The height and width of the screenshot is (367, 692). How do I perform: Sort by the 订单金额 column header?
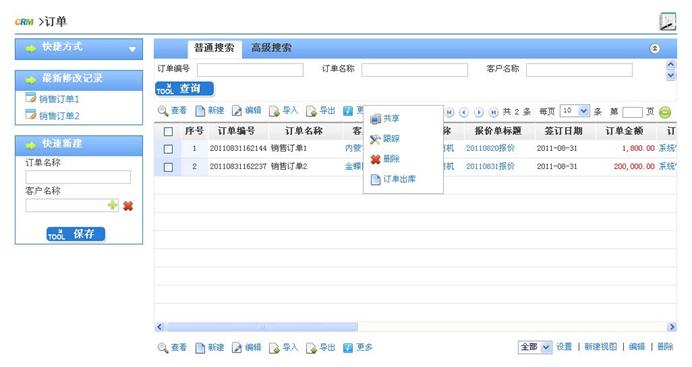[624, 131]
